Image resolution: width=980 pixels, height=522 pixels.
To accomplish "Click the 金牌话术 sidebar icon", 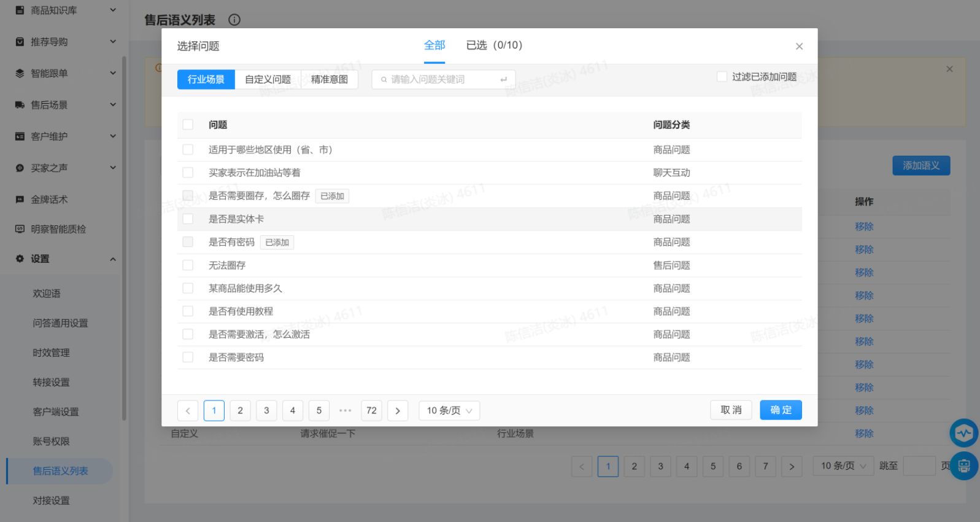I will point(20,200).
